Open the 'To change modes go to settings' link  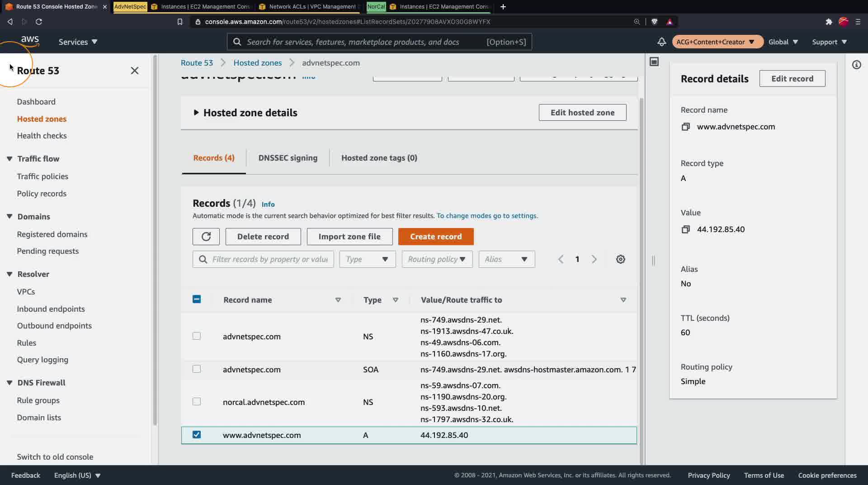[487, 216]
